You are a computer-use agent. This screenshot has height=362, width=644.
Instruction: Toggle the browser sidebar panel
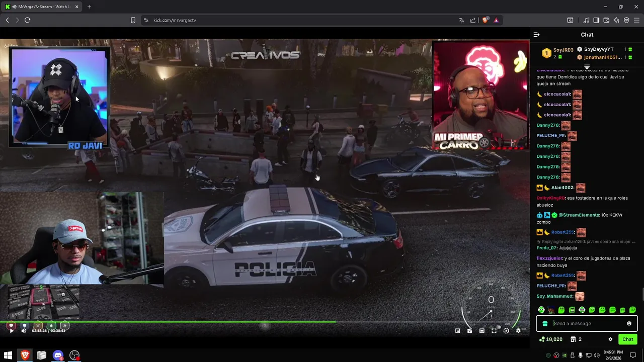pyautogui.click(x=596, y=20)
